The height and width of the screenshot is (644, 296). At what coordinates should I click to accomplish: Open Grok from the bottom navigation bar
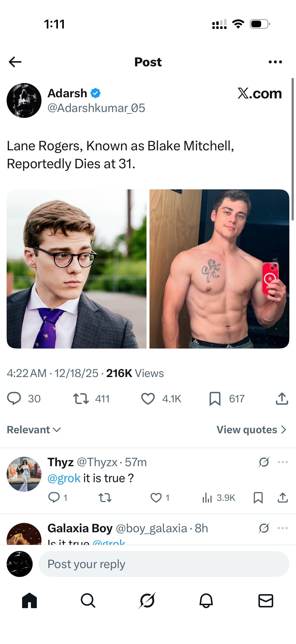click(x=147, y=601)
